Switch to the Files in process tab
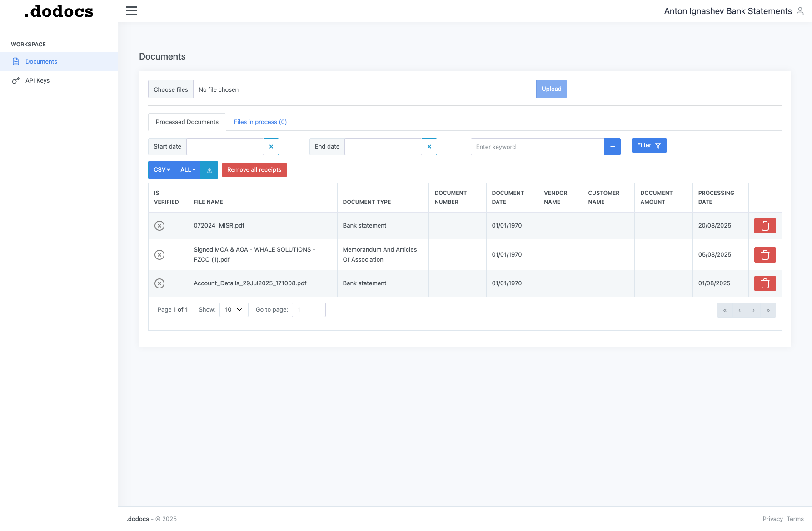The image size is (812, 531). (x=260, y=122)
